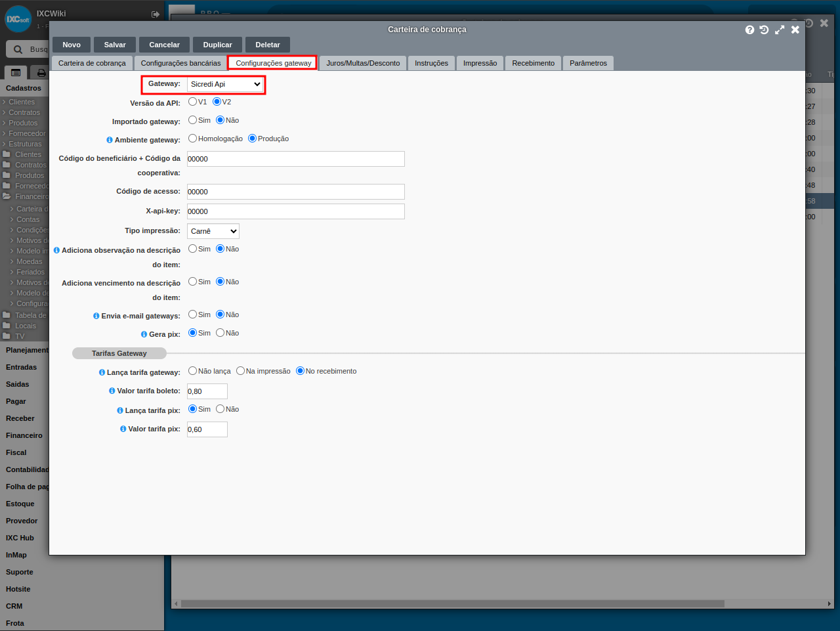Viewport: 840px width, 631px height.
Task: Set Importado gateway to Sim
Action: click(x=192, y=120)
